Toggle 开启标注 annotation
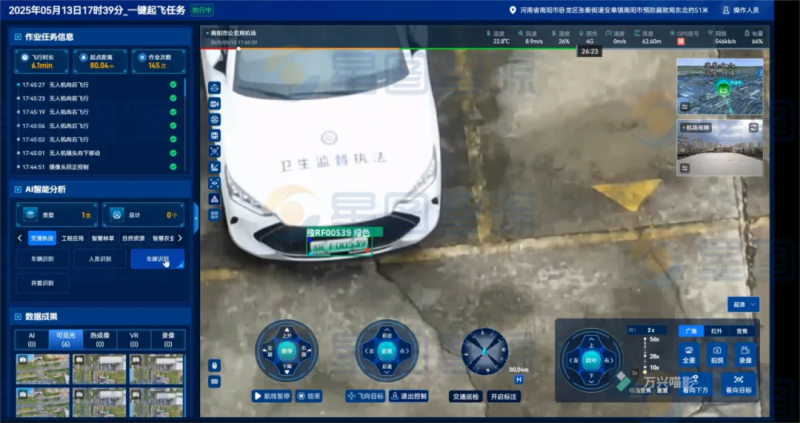This screenshot has width=800, height=423. [x=505, y=396]
